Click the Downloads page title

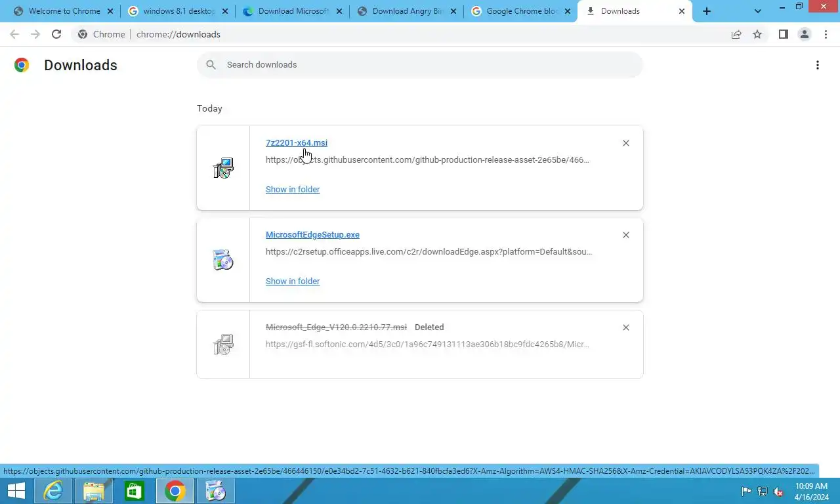81,65
